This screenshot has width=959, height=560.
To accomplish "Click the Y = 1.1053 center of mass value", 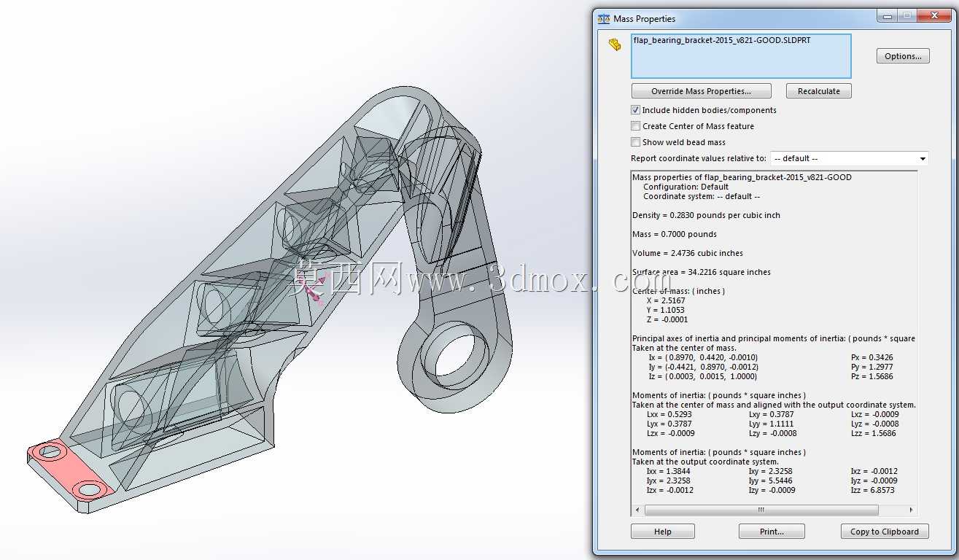I will point(667,310).
